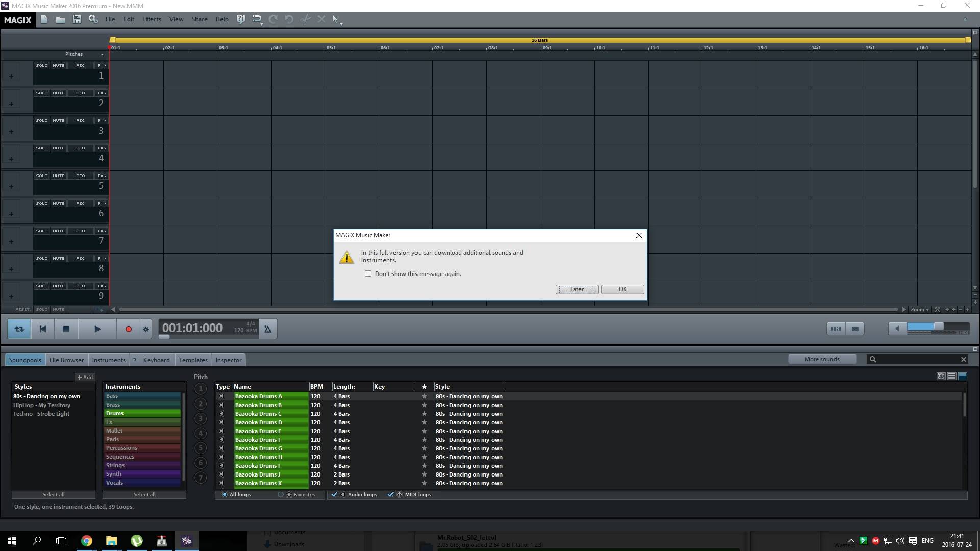Clear the soundpool search with X icon
The width and height of the screenshot is (980, 551).
click(963, 360)
